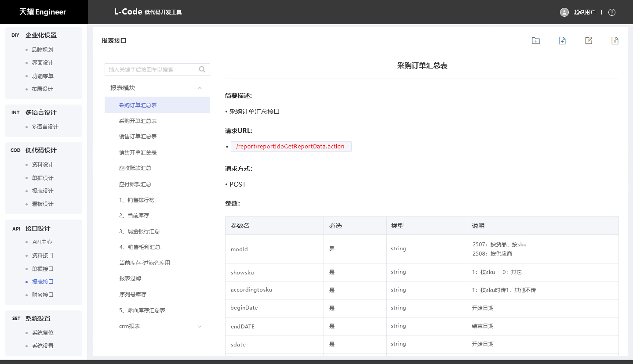The height and width of the screenshot is (364, 633).
Task: Expand the crm报表 tree section
Action: [200, 326]
